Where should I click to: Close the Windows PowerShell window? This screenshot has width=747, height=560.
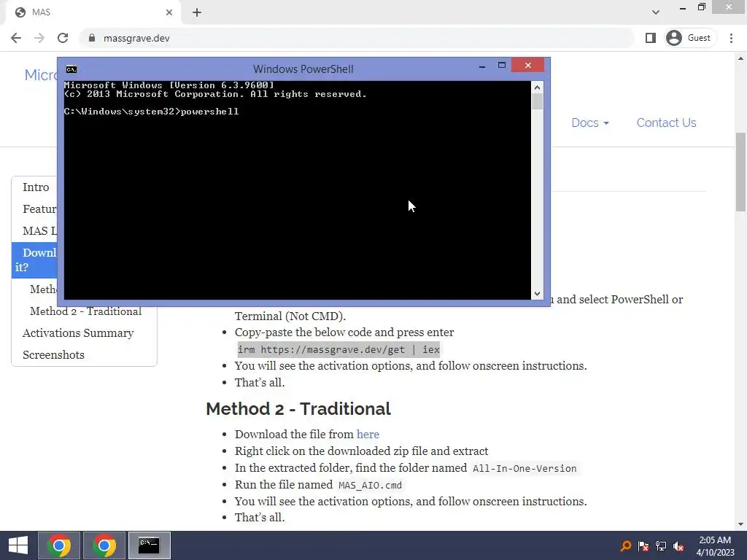[528, 65]
